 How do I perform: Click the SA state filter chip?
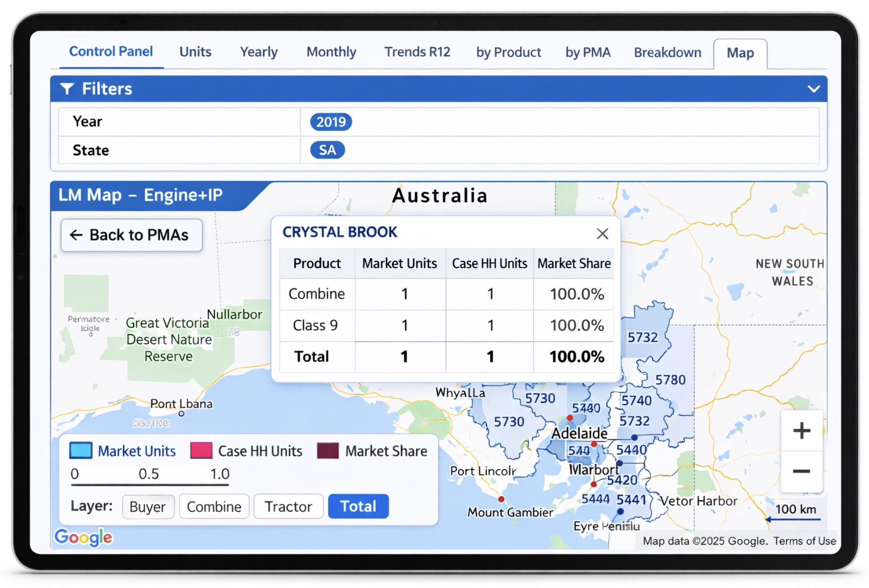pyautogui.click(x=327, y=150)
